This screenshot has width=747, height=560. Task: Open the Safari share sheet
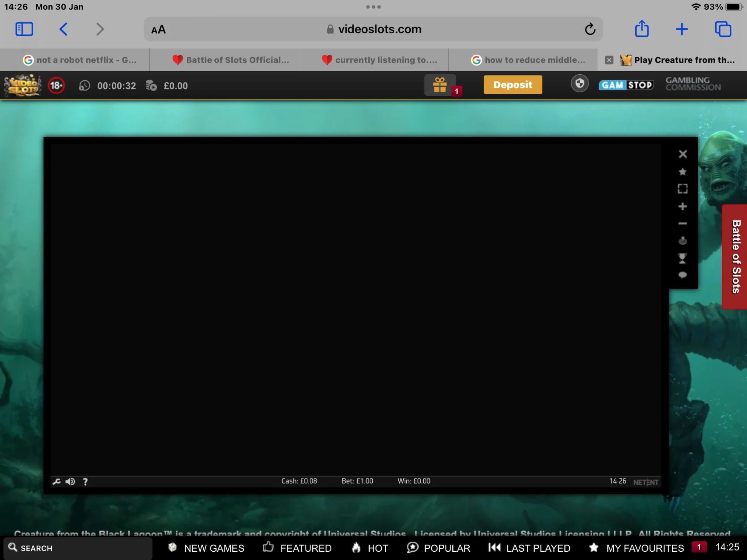click(642, 29)
